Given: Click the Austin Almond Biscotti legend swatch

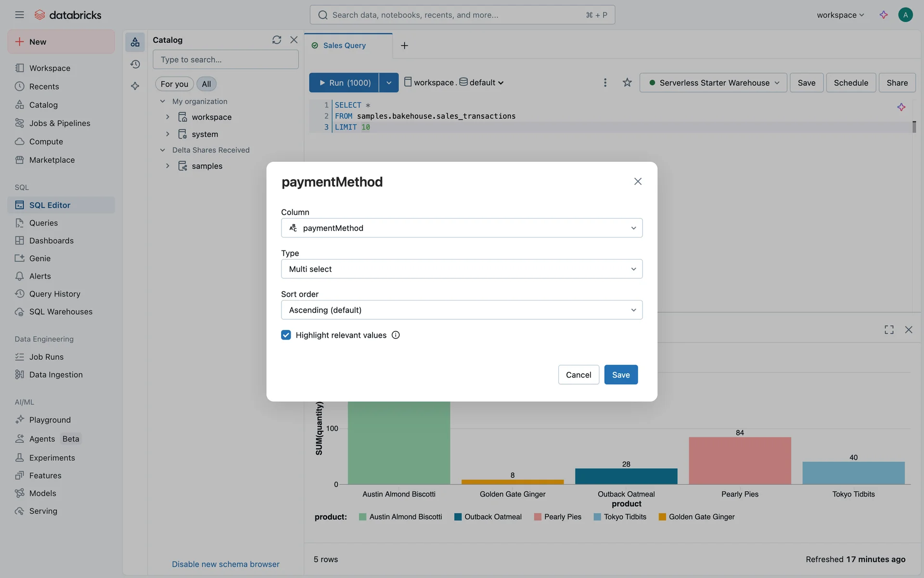Looking at the screenshot, I should (362, 517).
